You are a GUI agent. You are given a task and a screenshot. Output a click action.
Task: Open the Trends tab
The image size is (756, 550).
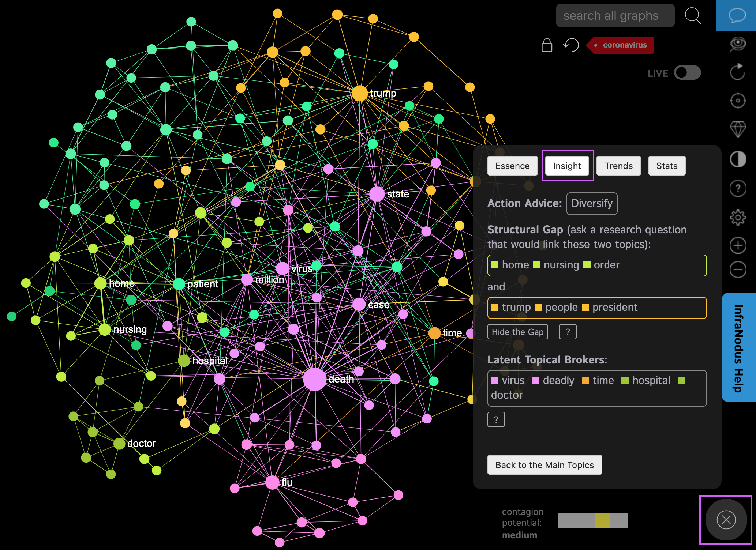coord(619,166)
